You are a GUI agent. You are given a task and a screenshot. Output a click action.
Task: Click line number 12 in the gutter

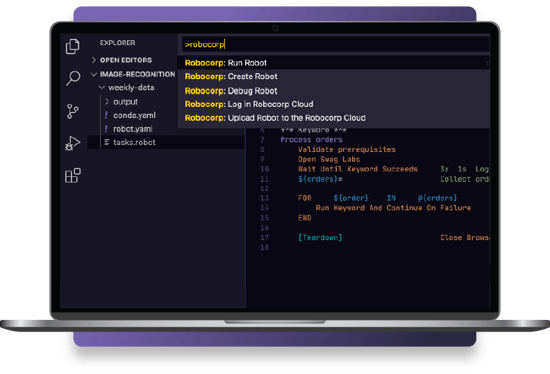tap(264, 189)
